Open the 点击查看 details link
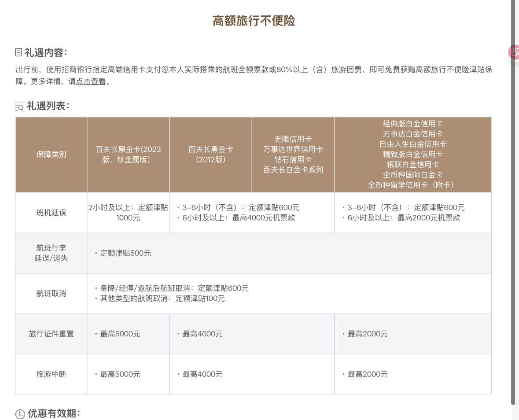 pyautogui.click(x=91, y=81)
